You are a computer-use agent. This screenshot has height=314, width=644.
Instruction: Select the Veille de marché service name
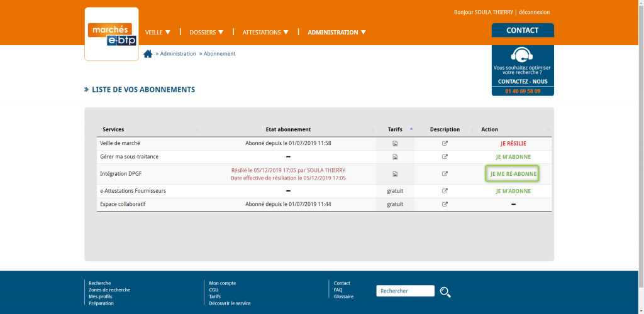[x=120, y=143]
